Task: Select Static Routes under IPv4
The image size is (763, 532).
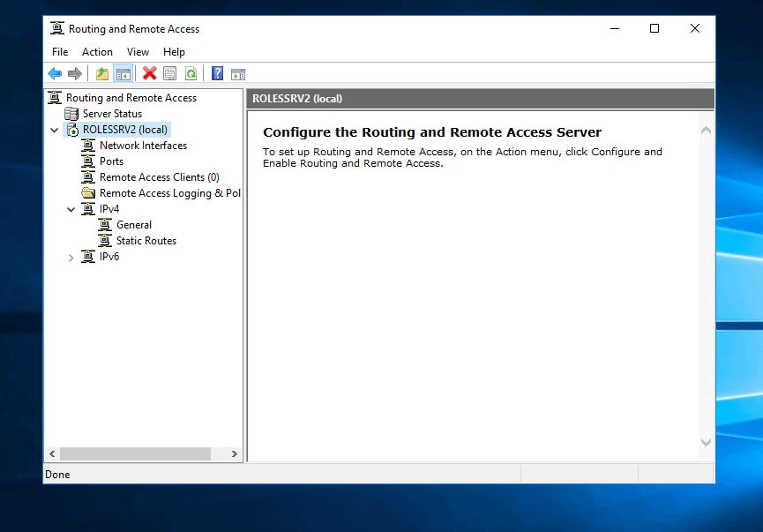Action: pos(146,240)
